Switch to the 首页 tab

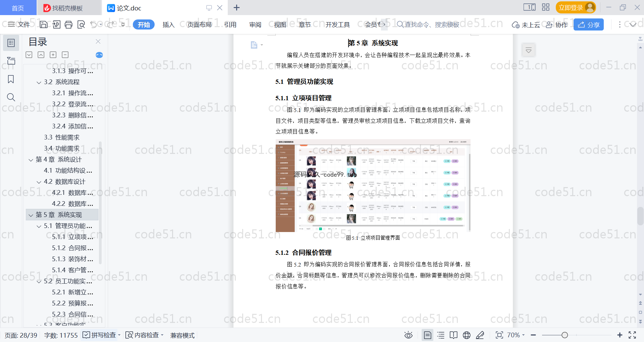18,8
